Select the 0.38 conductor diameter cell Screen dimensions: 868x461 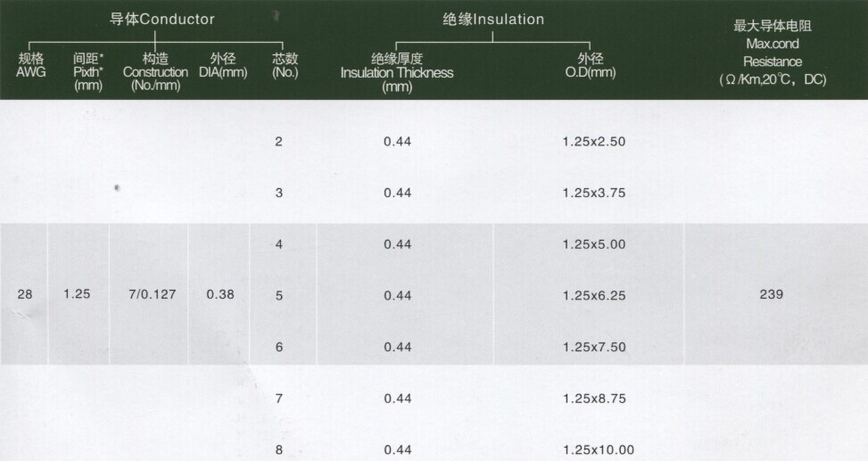click(x=220, y=293)
